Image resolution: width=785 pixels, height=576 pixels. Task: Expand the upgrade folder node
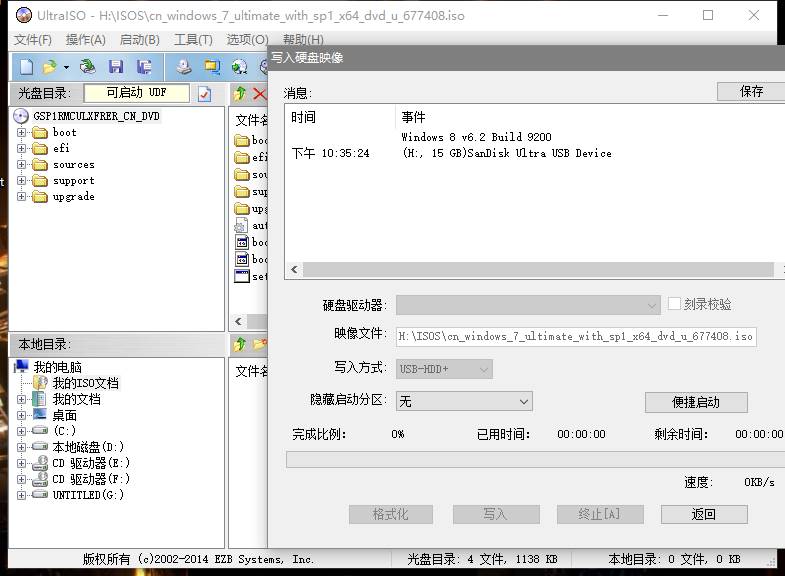click(21, 197)
